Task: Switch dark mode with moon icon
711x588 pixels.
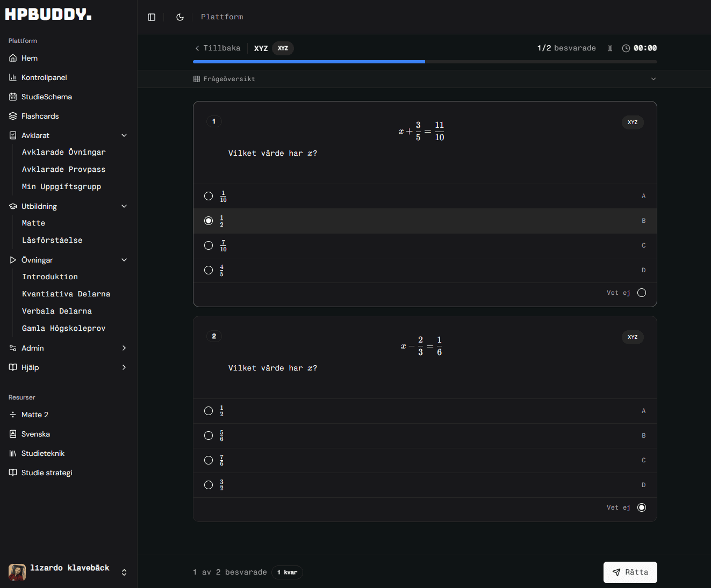Action: click(180, 17)
